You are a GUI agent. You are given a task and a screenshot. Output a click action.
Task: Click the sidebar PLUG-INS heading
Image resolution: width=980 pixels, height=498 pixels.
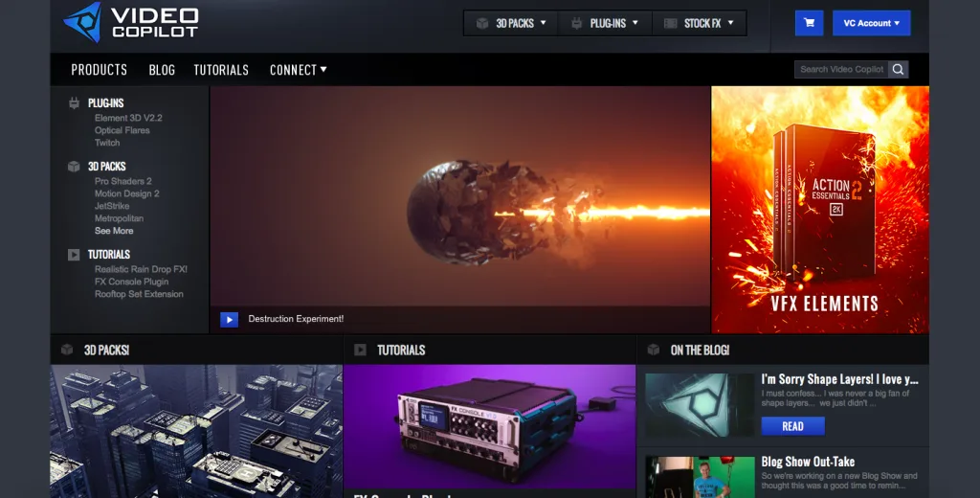pos(105,103)
